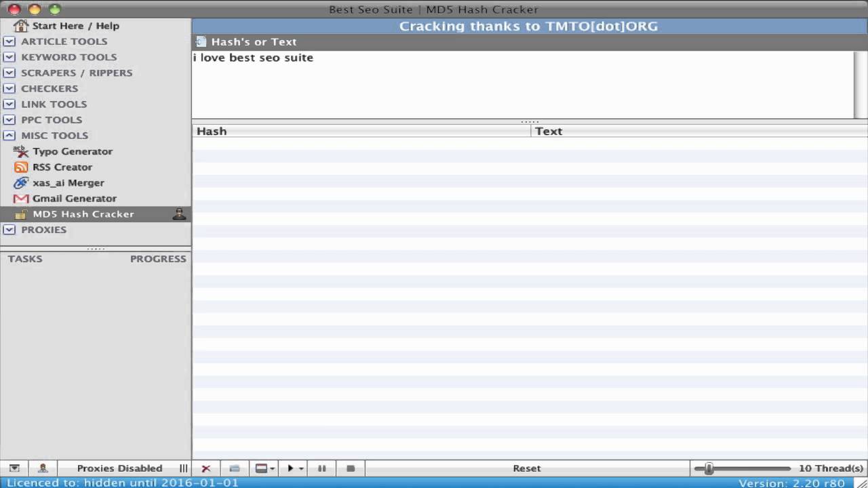868x488 pixels.
Task: Click the xas_ai Merger link icon
Action: [x=21, y=182]
